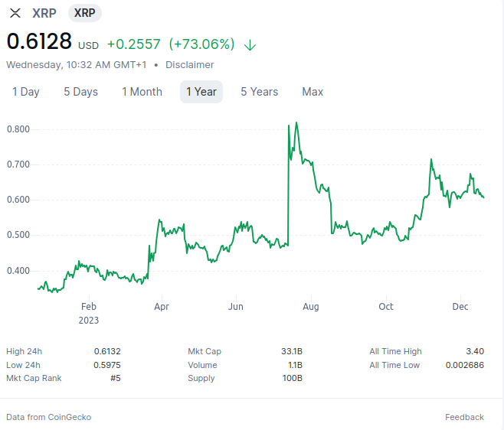Select the 1 Year range tab
Screen dimensions: 504x430
(x=201, y=92)
